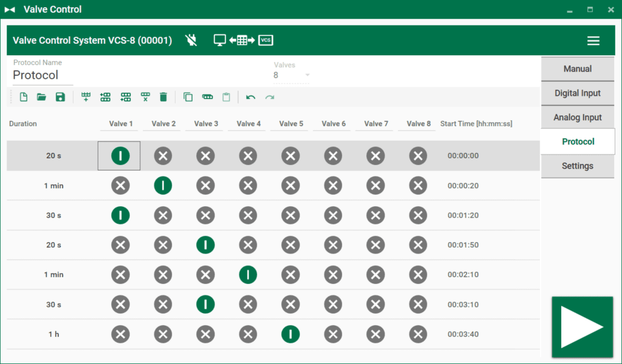Start the protocol with the play button

pyautogui.click(x=582, y=326)
